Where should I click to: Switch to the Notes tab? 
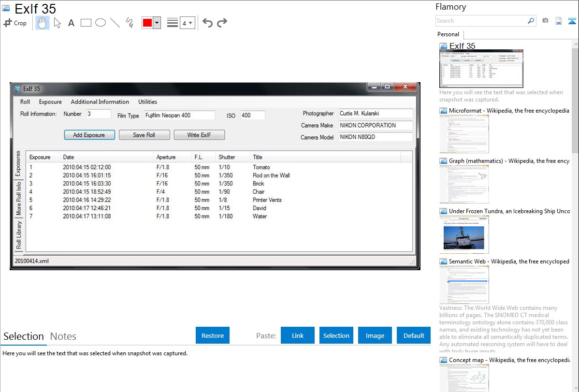tap(63, 336)
